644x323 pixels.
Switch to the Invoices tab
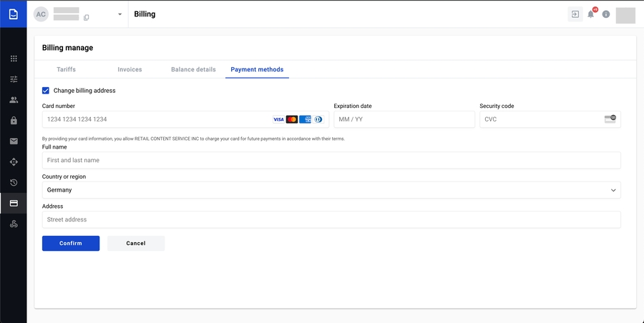pos(130,69)
